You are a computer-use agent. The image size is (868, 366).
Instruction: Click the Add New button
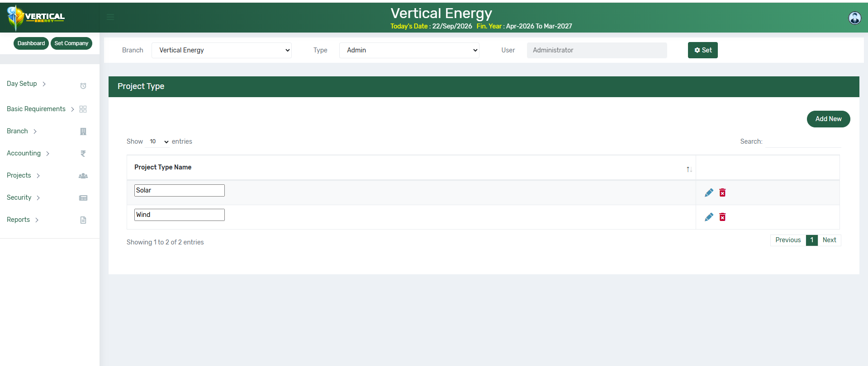click(828, 119)
